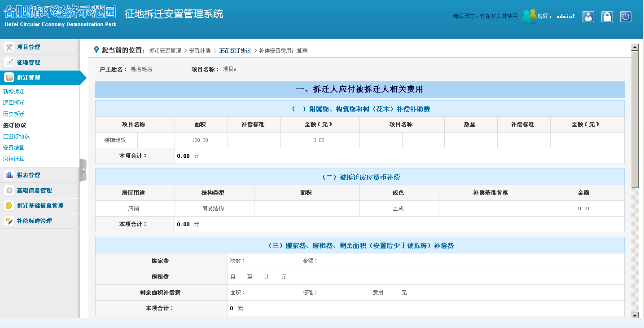Viewport: 644px width, 328px height.
Task: Click the 合肥循环经济示范园 logo
Action: coord(60,16)
